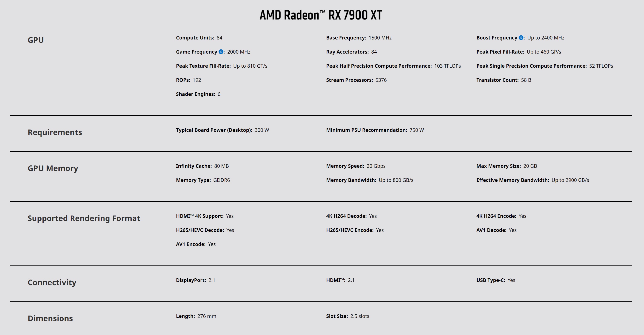Click Peak Pixel Fill-Rate 460 GP/s entry

pyautogui.click(x=518, y=52)
